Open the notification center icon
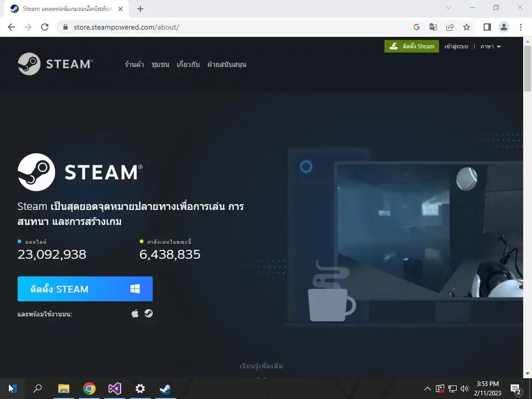This screenshot has height=399, width=532. pyautogui.click(x=516, y=389)
